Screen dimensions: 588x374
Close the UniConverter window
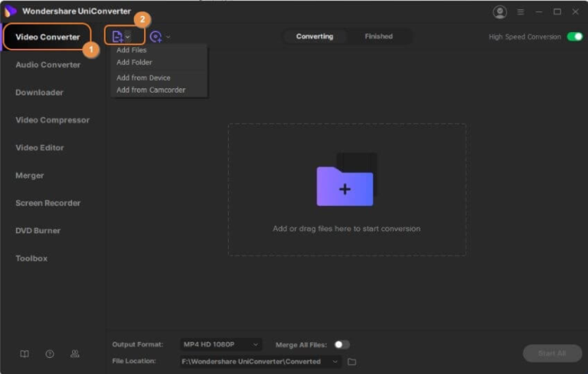(x=575, y=12)
